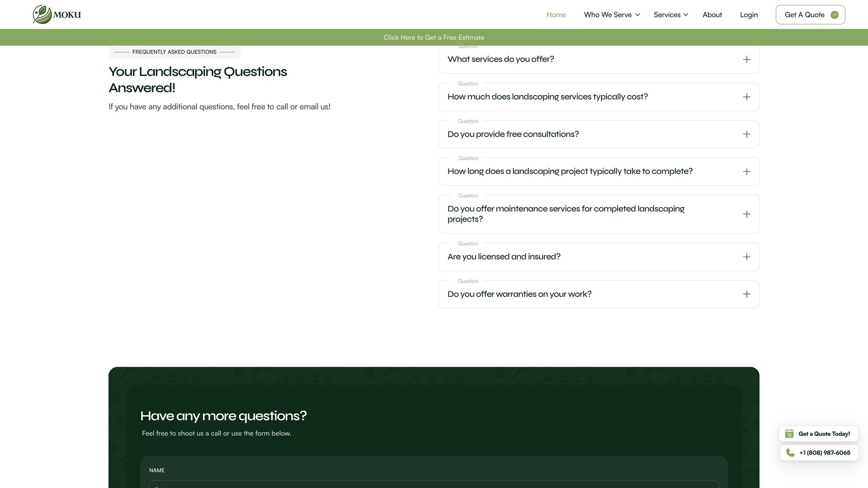Expand the project duration question
The width and height of the screenshot is (868, 488).
point(599,171)
